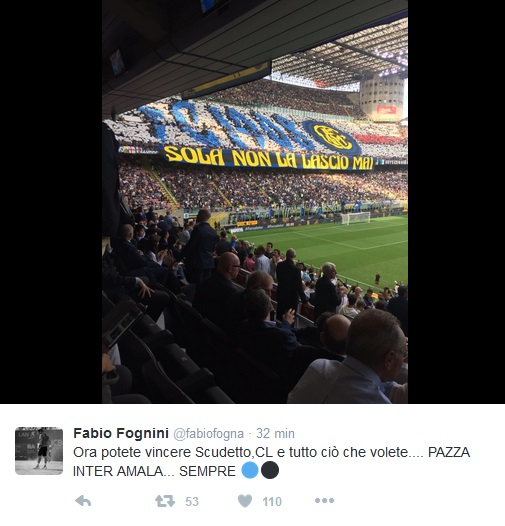This screenshot has height=526, width=505.
Task: Click the black area right of photo
Action: (456, 202)
